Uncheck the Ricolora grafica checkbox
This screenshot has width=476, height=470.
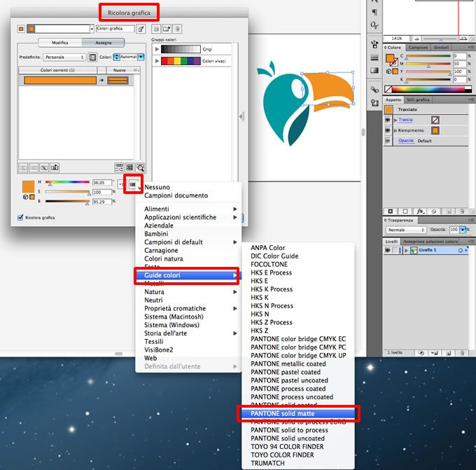20,218
